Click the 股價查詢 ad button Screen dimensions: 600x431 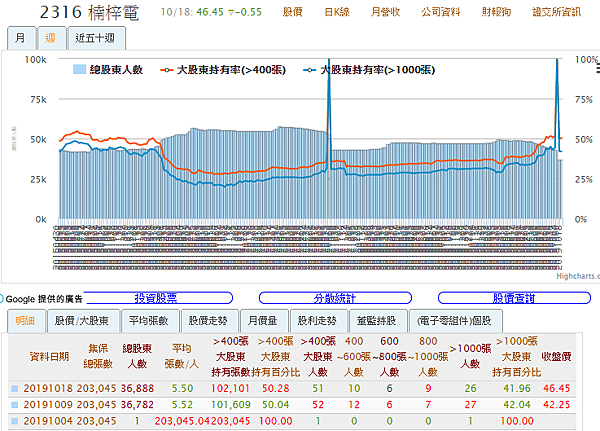tap(514, 298)
